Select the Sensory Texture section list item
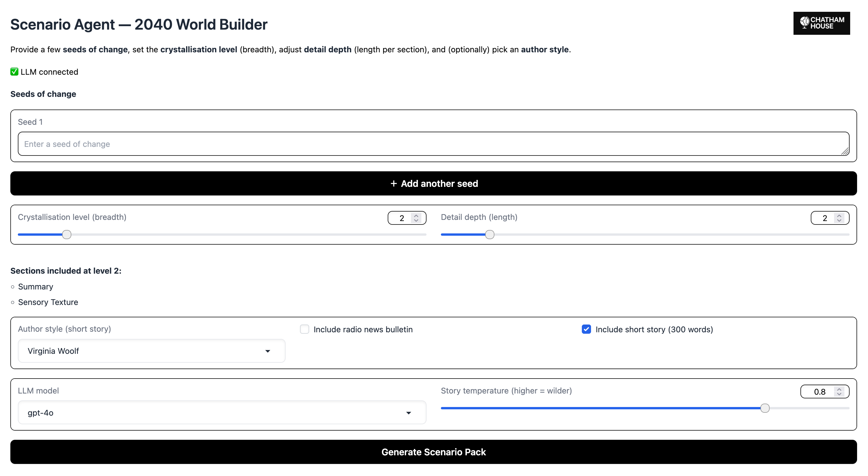 [x=48, y=302]
